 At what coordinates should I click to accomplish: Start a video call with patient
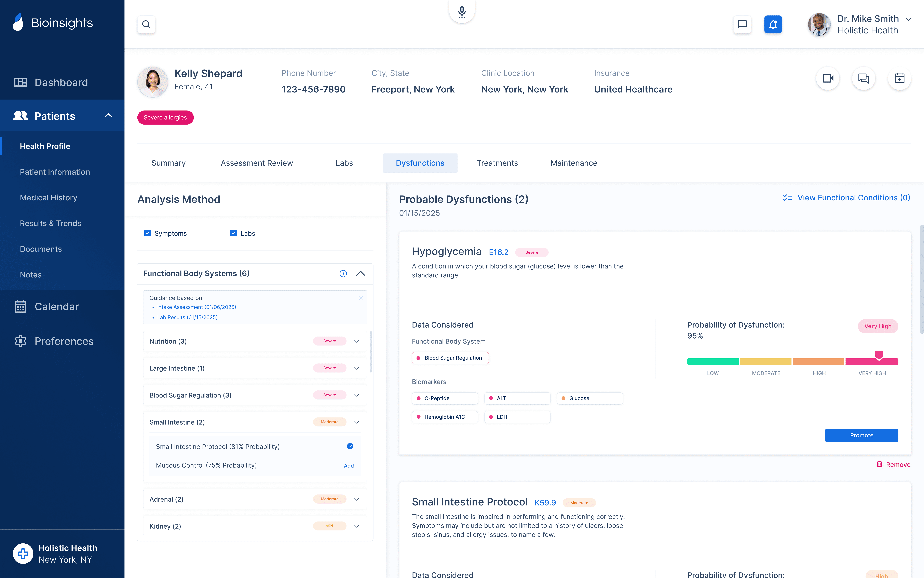point(828,78)
